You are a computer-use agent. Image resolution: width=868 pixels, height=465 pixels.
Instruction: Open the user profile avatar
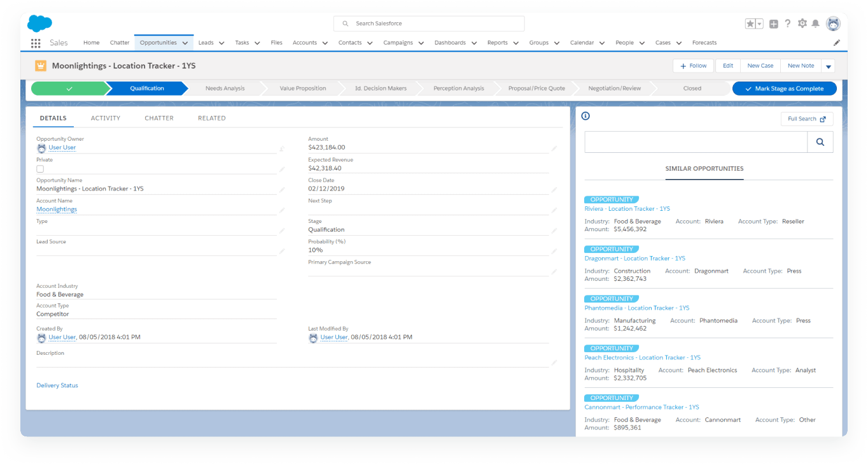[x=833, y=24]
